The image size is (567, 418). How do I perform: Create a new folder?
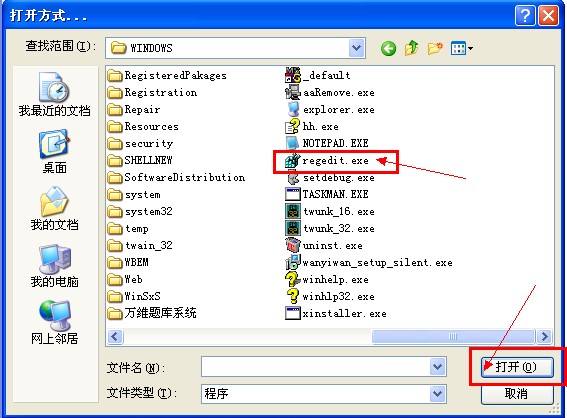[x=435, y=48]
